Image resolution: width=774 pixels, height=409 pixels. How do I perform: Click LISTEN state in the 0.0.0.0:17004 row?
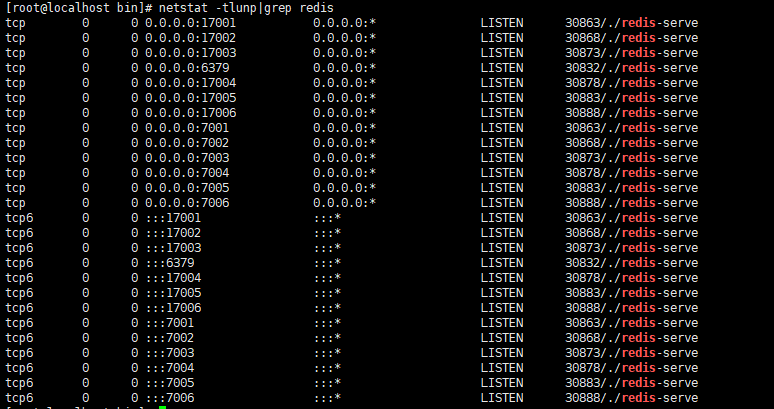click(502, 83)
